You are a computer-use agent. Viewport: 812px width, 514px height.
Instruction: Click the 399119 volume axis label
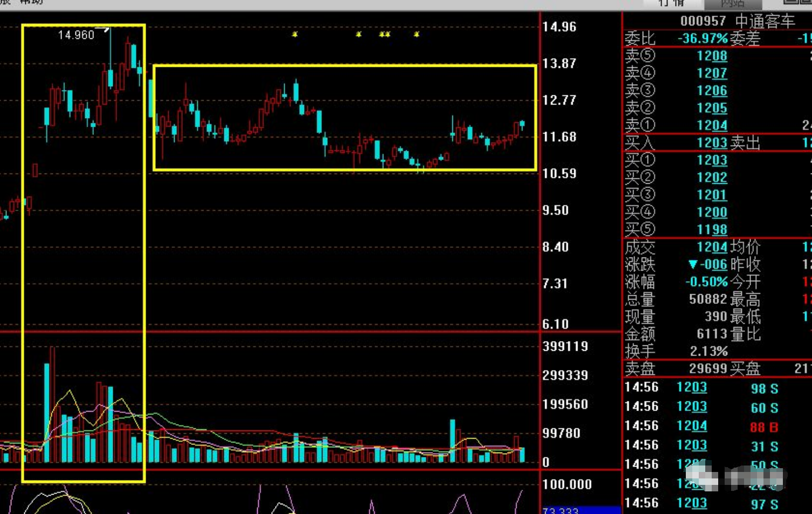click(x=565, y=346)
